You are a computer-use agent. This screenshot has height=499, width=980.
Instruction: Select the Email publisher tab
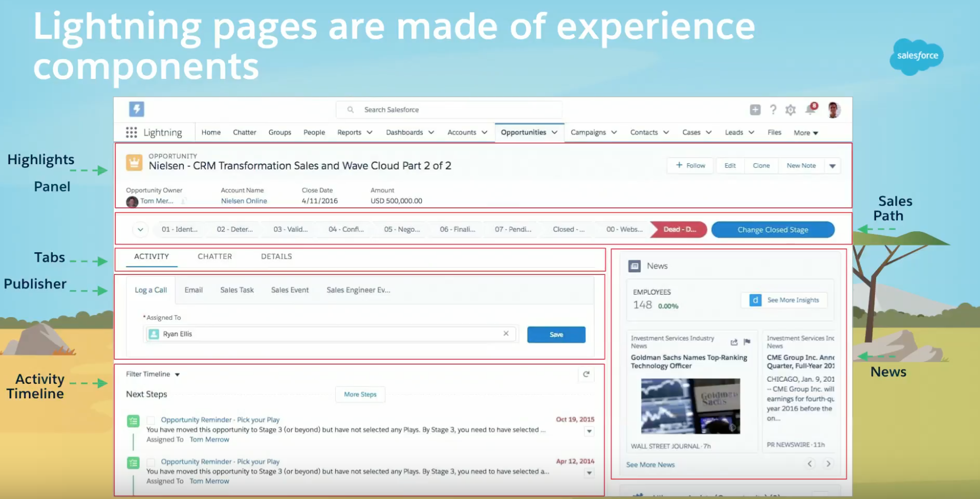[194, 290]
